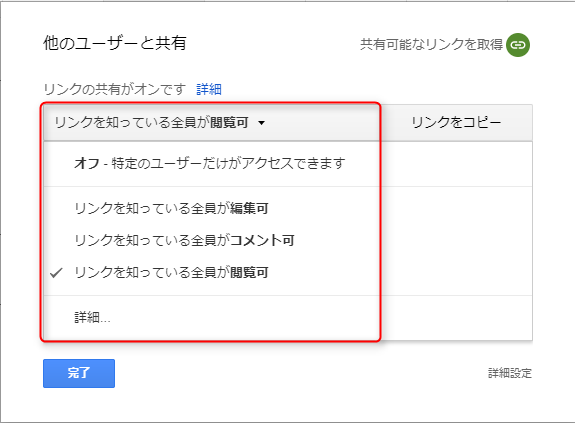Select オフ - 特定のユーザーだけがアクセスできます

pos(210,163)
